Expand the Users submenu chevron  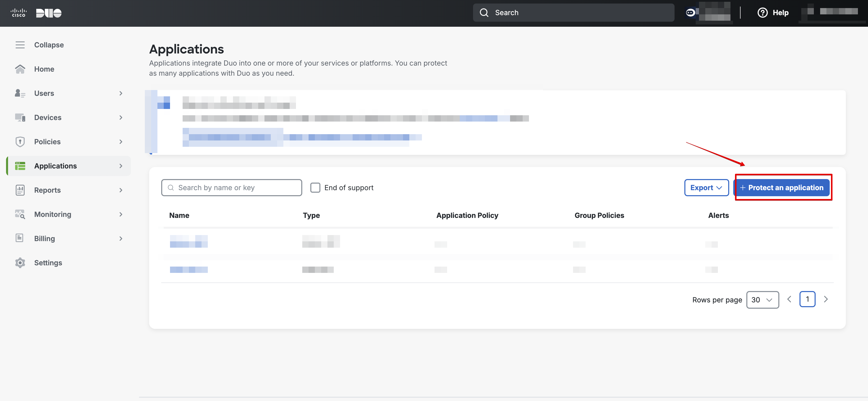121,93
